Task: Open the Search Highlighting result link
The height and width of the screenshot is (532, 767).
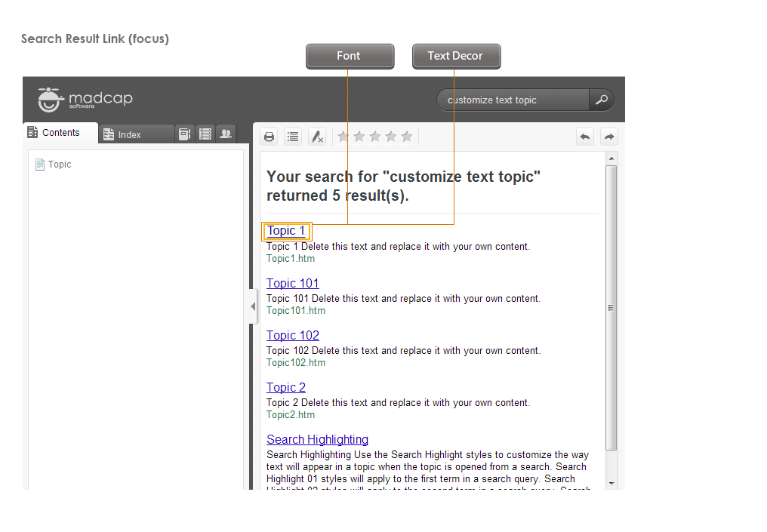Action: [318, 440]
